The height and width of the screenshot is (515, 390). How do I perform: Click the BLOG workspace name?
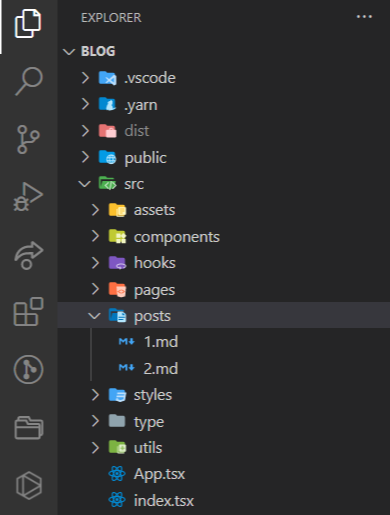tap(98, 51)
